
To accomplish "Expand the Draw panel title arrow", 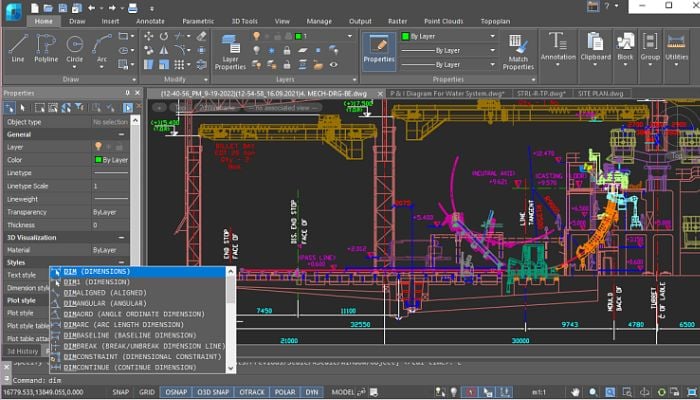I will pos(134,79).
